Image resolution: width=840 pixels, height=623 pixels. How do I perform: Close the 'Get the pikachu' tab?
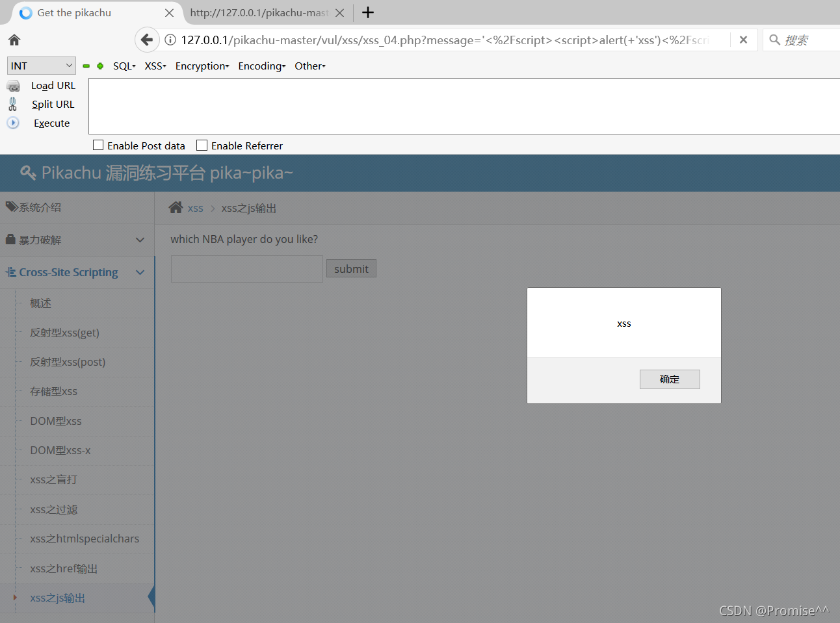tap(169, 13)
